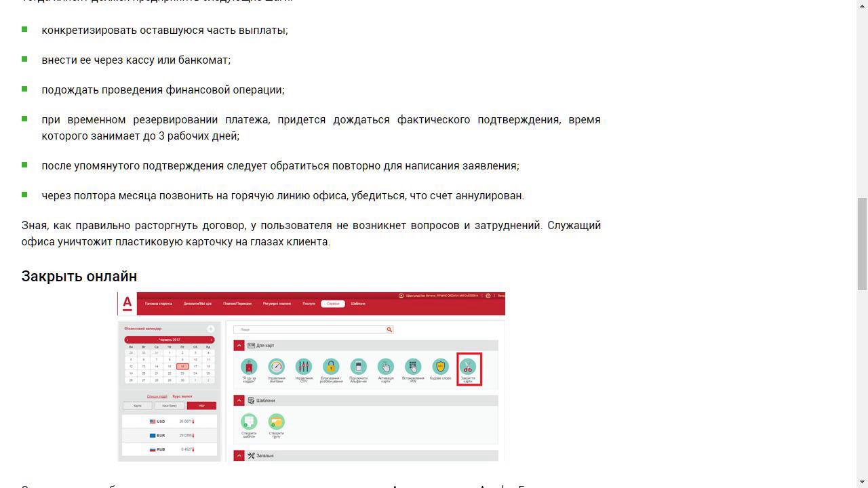Image resolution: width=868 pixels, height=488 pixels.
Task: Click the plus icon in financial calendar header
Action: click(210, 329)
